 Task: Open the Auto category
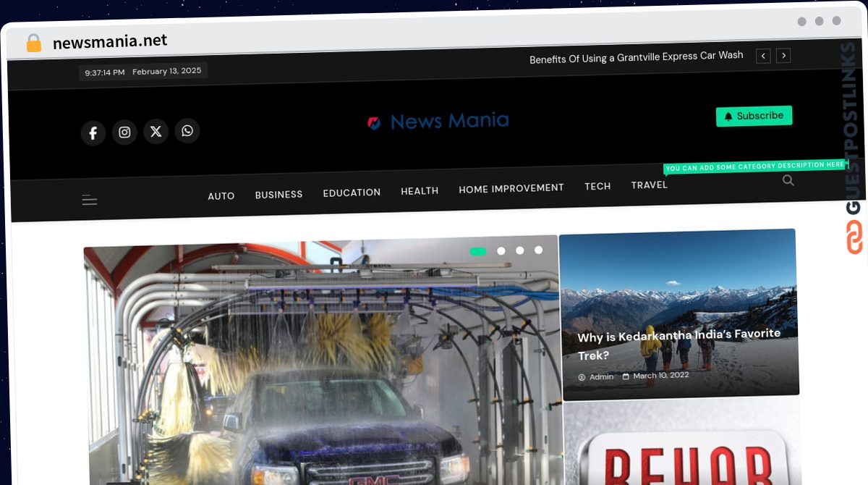click(x=221, y=196)
